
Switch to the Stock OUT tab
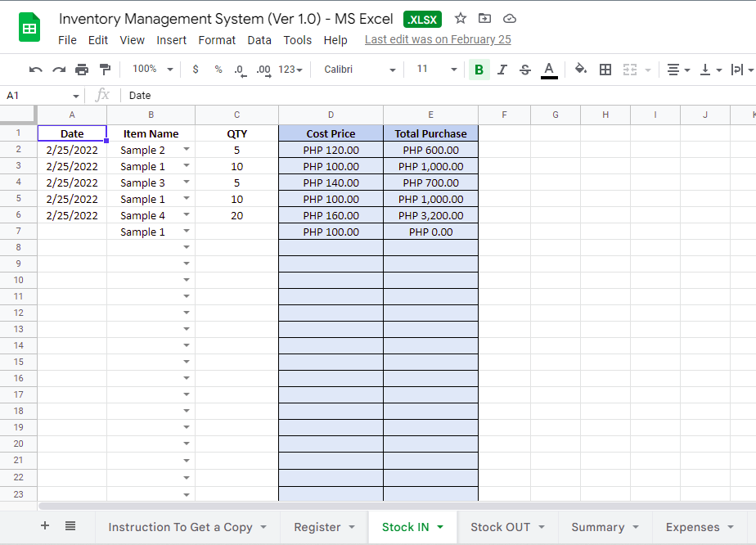tap(508, 527)
